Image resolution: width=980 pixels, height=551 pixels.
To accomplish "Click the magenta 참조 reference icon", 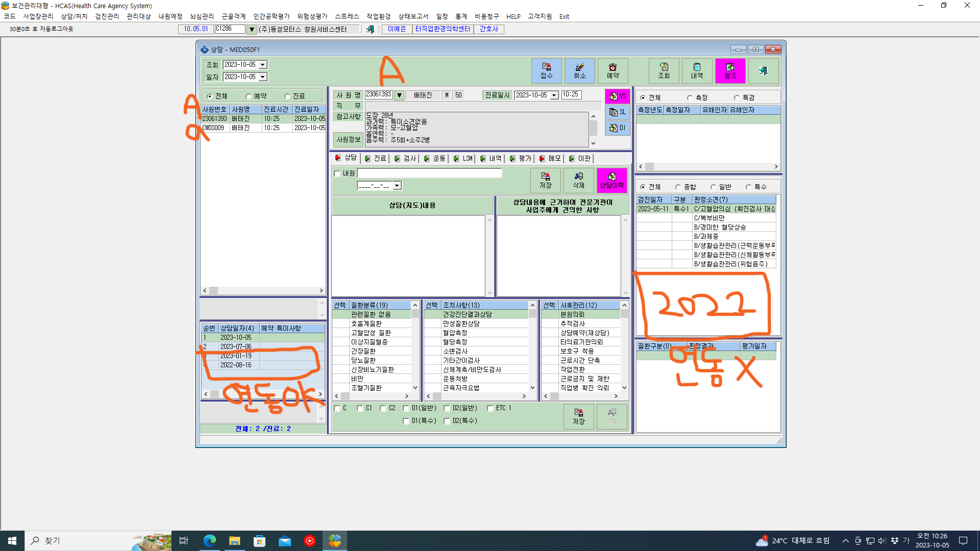I will (x=730, y=70).
